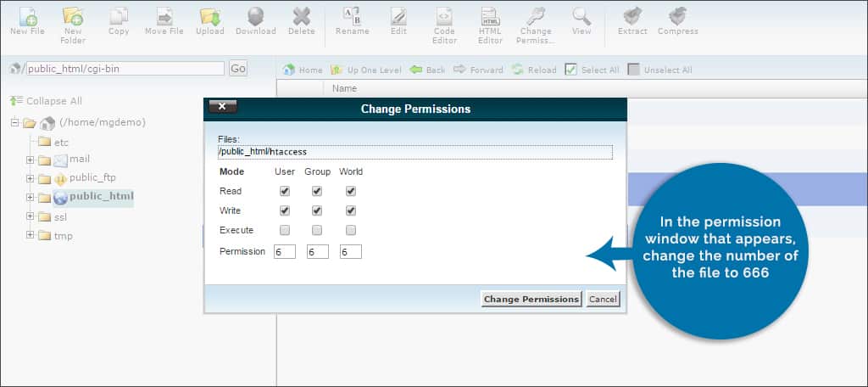Reload the file listing

[x=534, y=70]
